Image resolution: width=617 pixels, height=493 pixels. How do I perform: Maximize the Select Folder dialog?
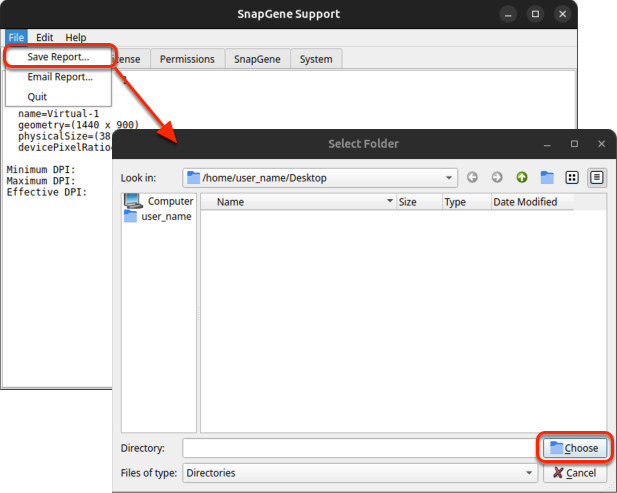click(575, 144)
